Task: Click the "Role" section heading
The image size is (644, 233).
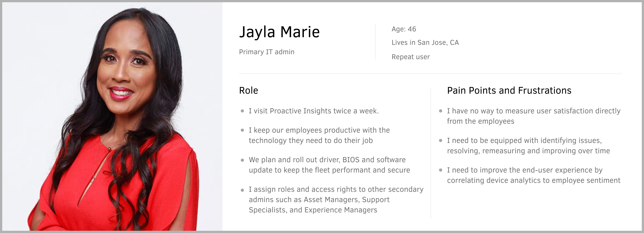Action: click(248, 90)
